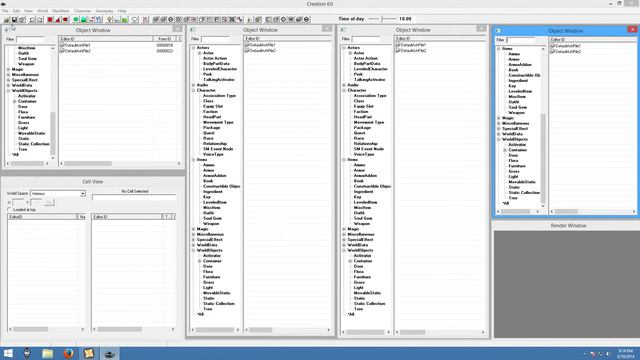640x360 pixels.
Task: Select Door in third Object Window tree
Action: 358,266
